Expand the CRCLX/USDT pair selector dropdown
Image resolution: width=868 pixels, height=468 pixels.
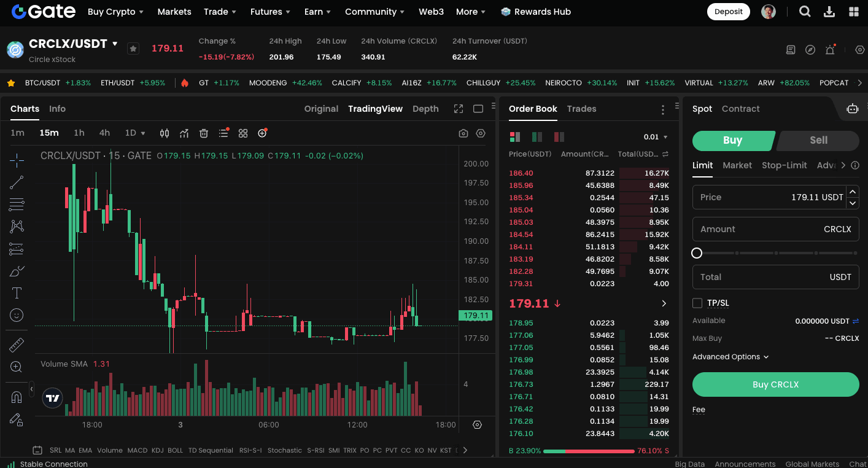pos(115,44)
